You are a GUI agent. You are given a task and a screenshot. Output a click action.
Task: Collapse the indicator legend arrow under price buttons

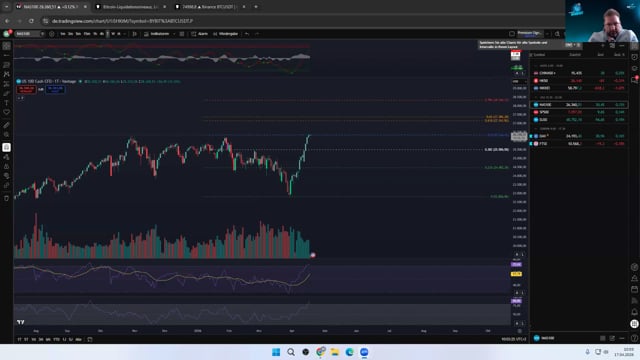pos(20,98)
